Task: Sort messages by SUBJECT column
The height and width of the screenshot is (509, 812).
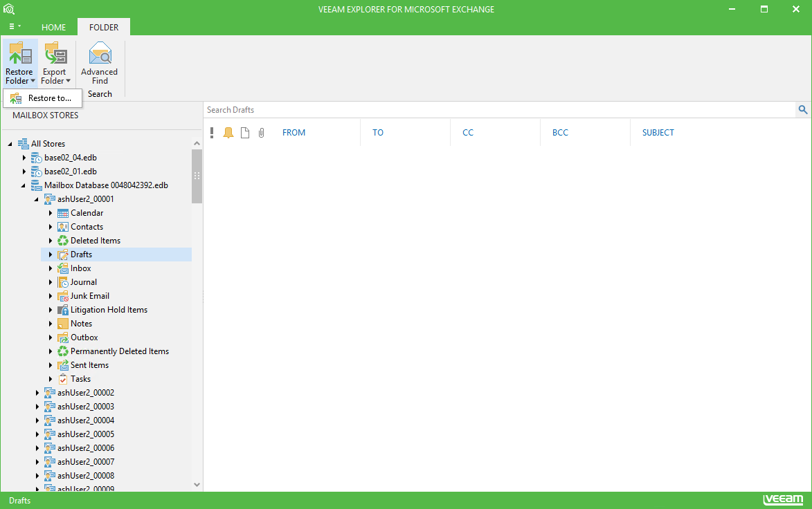Action: point(658,132)
